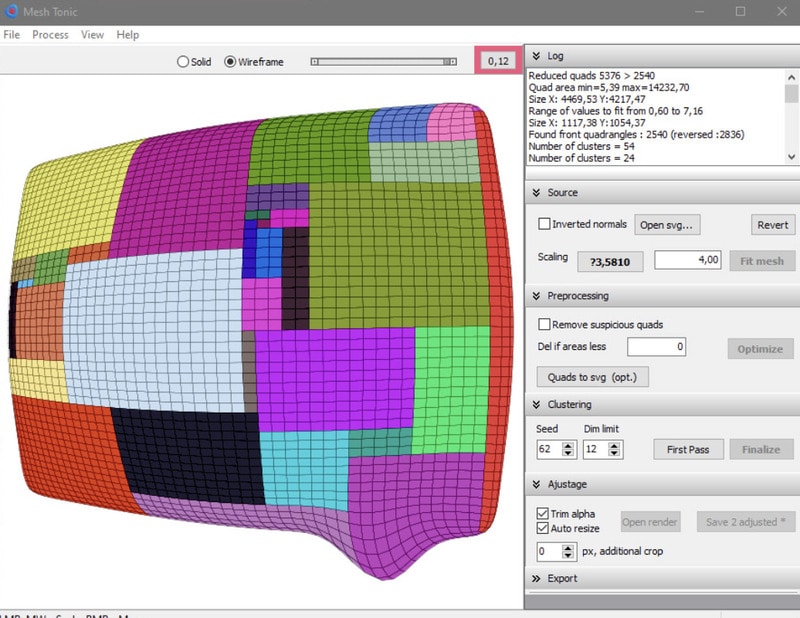Image resolution: width=800 pixels, height=618 pixels.
Task: Check Remove suspicious quads
Action: coord(544,325)
